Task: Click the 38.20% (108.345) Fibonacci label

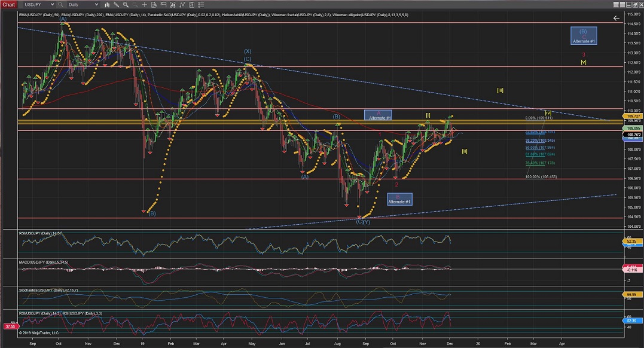Action: (540, 141)
